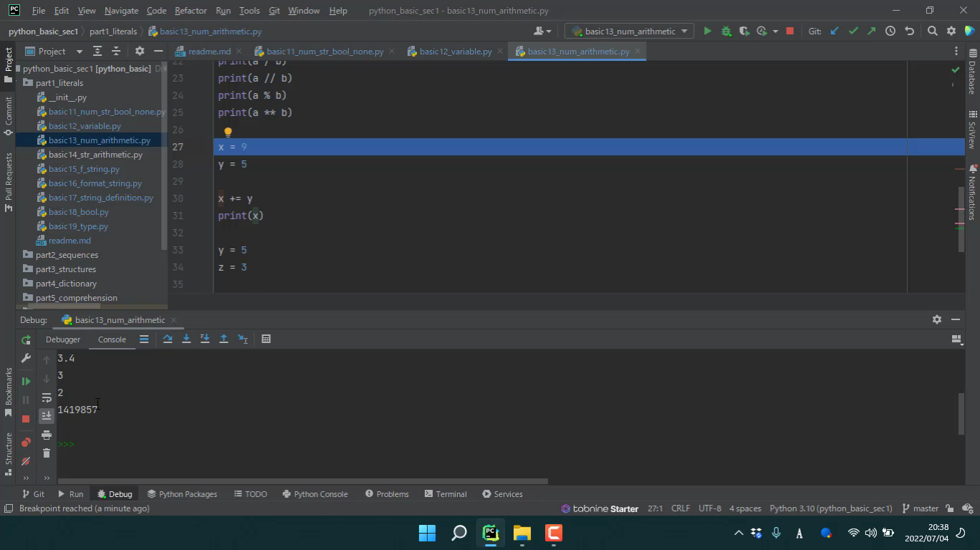The image size is (980, 550).
Task: Click the master branch status widget
Action: 920,508
